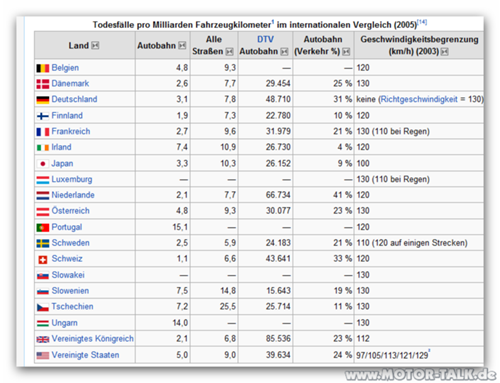Click the Irish flag icon
Image resolution: width=500 pixels, height=383 pixels.
43,147
